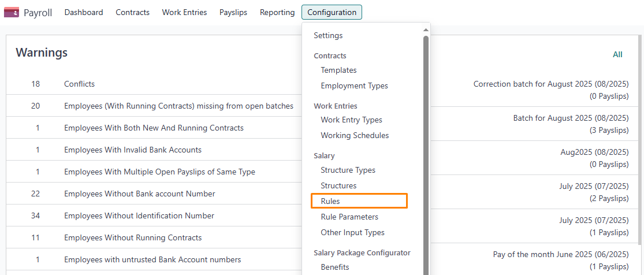Screen dimensions: 644x275
Task: Expand the Payslips menu
Action: click(233, 12)
